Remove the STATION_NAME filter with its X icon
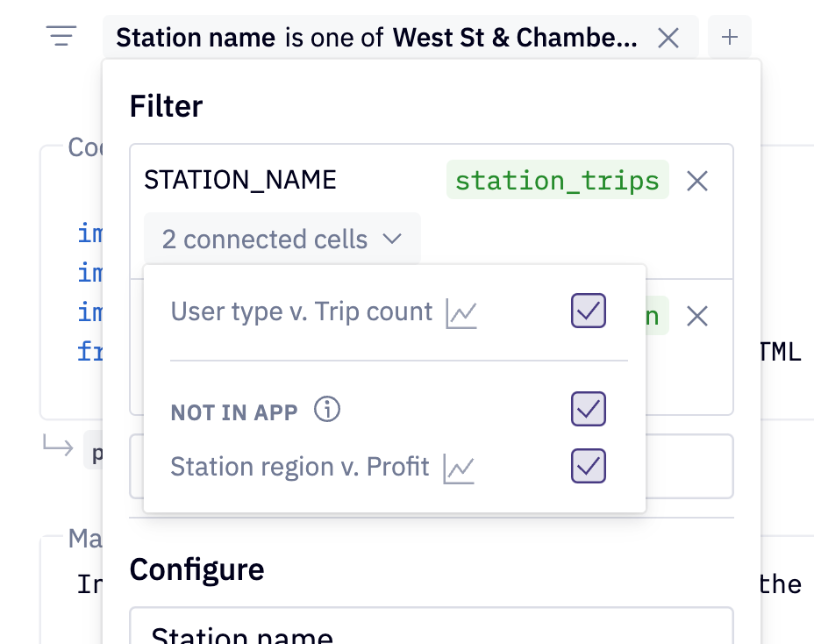The image size is (814, 644). 696,181
